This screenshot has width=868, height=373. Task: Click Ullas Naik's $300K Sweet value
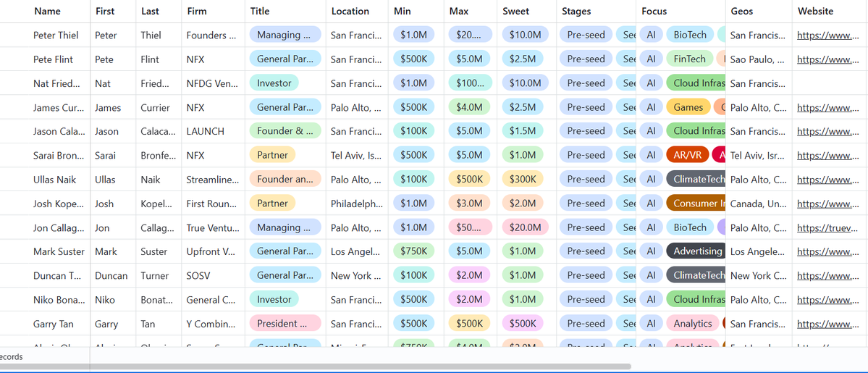coord(523,179)
